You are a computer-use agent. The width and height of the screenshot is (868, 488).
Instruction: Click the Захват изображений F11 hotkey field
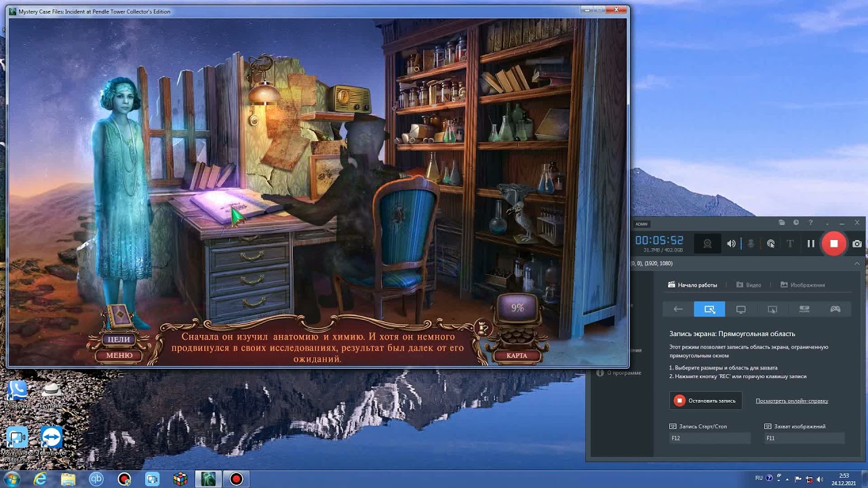804,439
